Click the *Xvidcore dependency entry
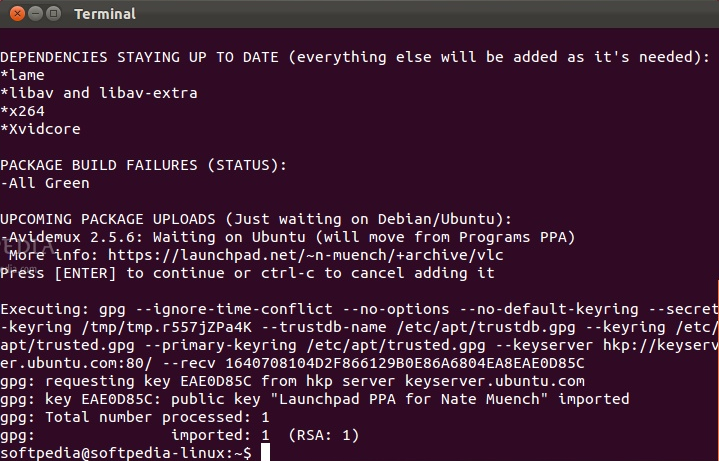Viewport: 719px width, 461px height. [x=40, y=129]
